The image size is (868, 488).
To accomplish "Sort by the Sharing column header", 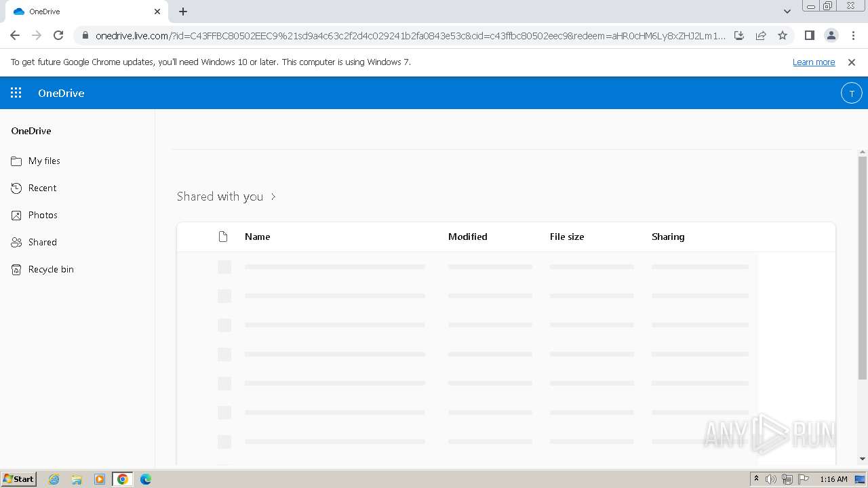I will [x=668, y=237].
